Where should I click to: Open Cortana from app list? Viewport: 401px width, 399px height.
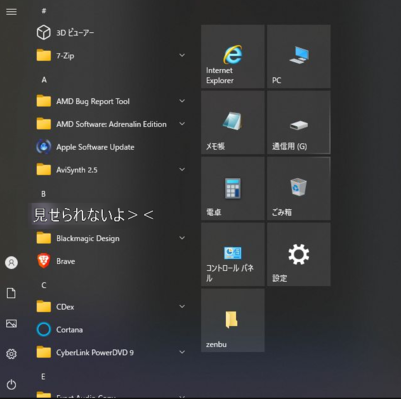pyautogui.click(x=110, y=330)
